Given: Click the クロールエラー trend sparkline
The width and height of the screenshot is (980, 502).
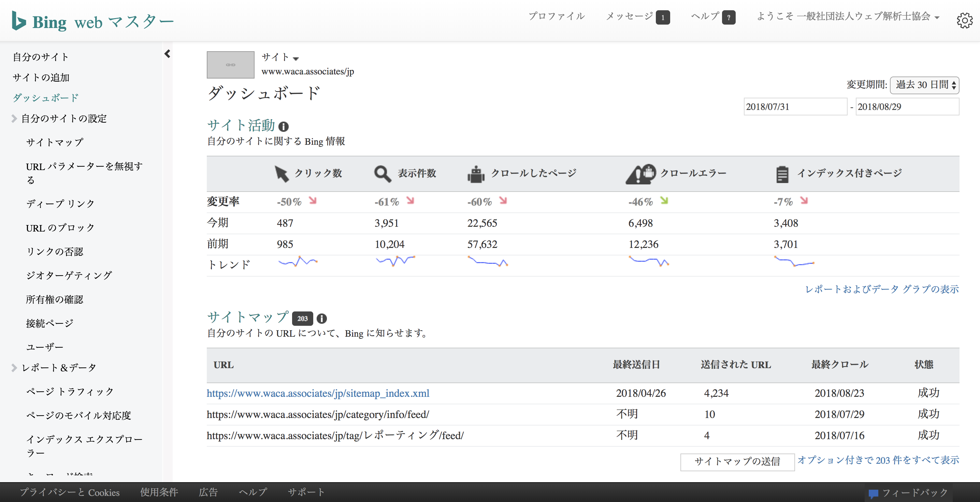Looking at the screenshot, I should (x=649, y=261).
